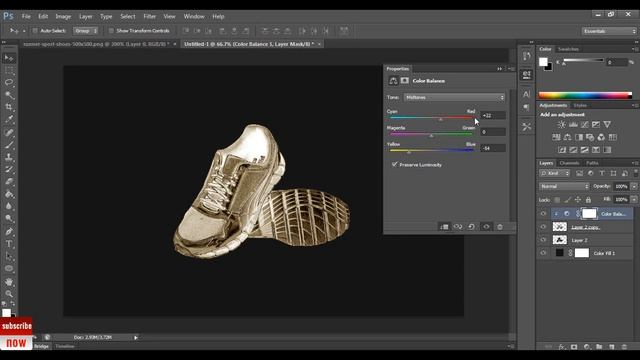Reset adjustment defaults in Properties panel

coord(471,227)
